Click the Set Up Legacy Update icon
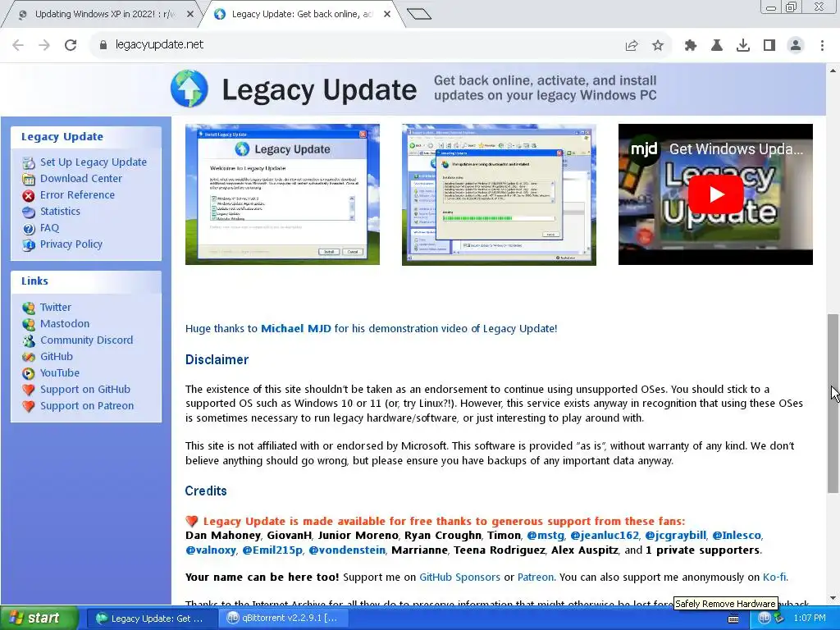The height and width of the screenshot is (630, 840). (29, 163)
